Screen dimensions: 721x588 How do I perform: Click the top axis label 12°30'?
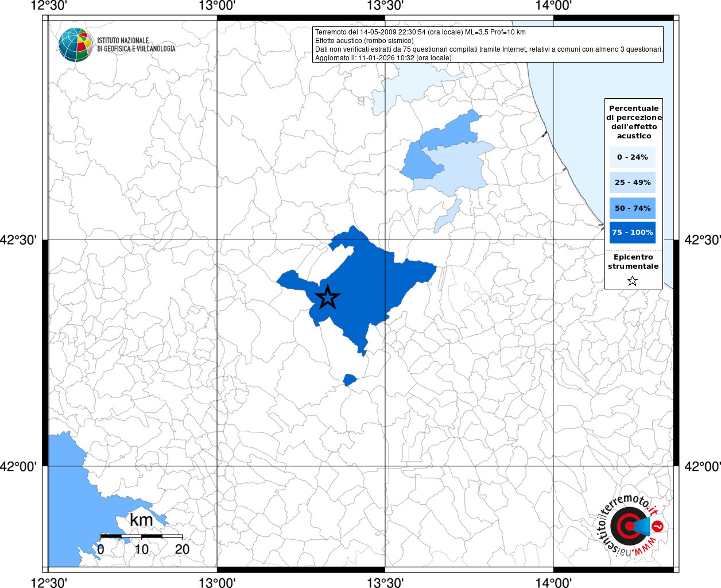click(49, 6)
